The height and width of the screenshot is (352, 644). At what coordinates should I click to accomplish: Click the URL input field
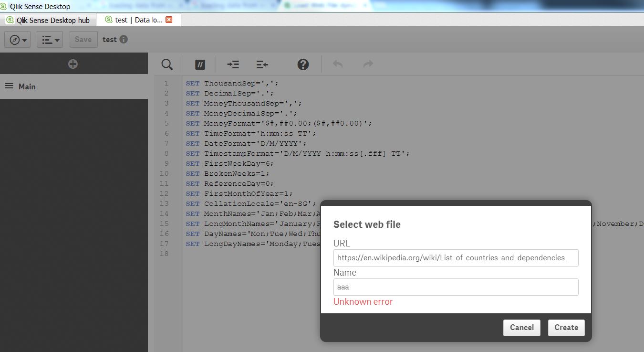[456, 258]
